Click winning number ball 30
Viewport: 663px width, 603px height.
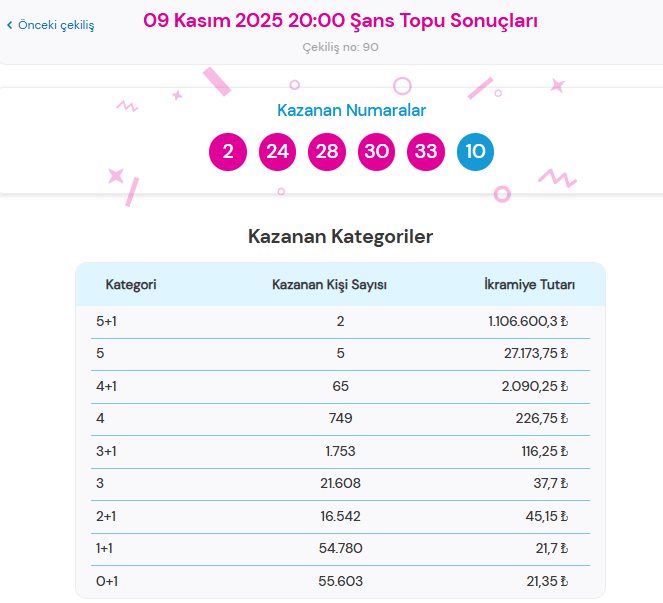[x=376, y=152]
